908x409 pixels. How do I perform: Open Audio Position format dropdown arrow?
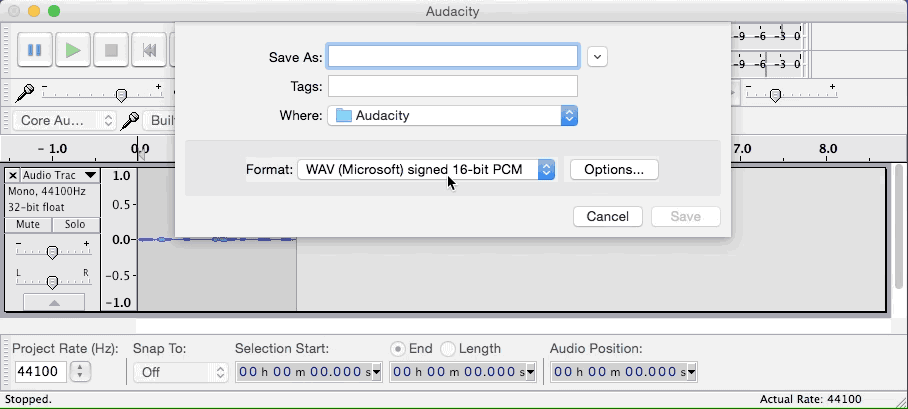point(691,372)
